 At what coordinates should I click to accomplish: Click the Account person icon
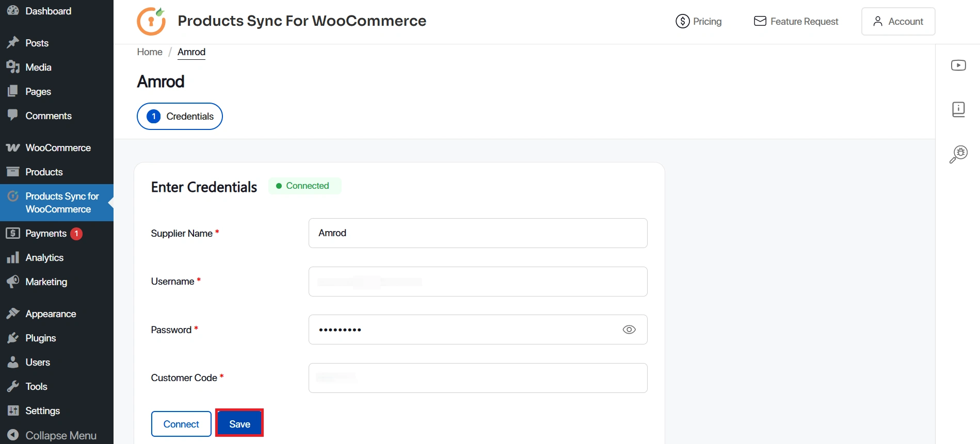(877, 21)
